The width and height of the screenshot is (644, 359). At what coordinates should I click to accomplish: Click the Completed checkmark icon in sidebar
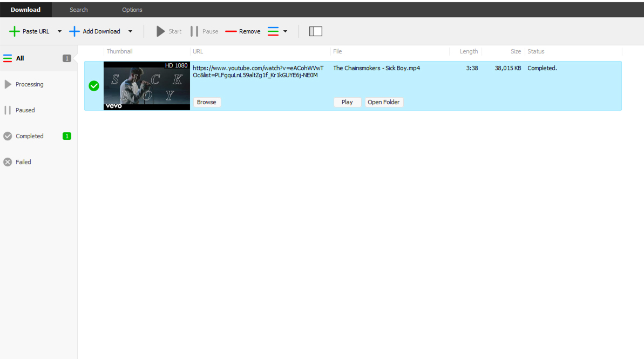click(x=8, y=136)
